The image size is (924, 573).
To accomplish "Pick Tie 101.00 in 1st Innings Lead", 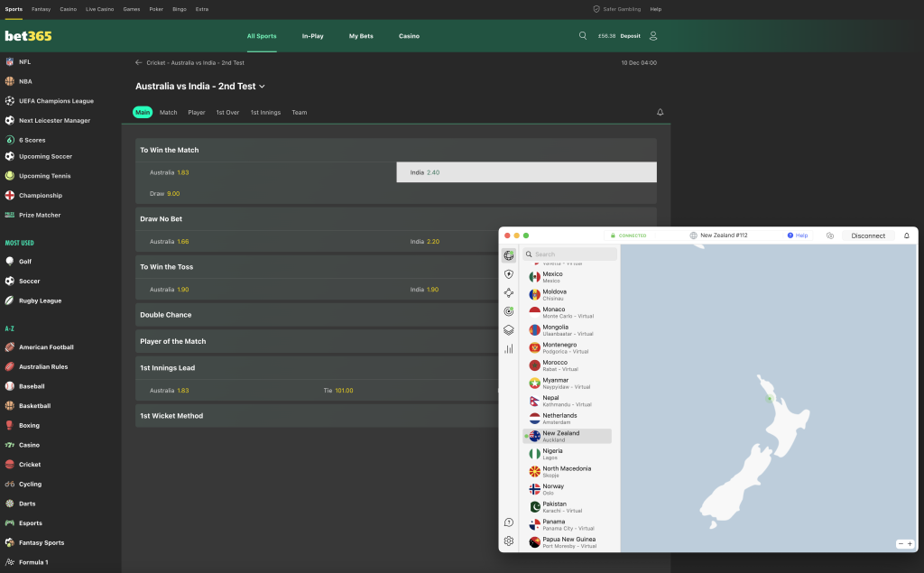I will pyautogui.click(x=338, y=391).
